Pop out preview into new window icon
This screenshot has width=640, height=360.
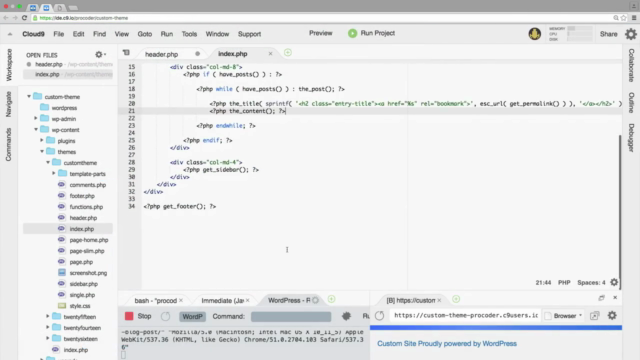[x=594, y=316]
